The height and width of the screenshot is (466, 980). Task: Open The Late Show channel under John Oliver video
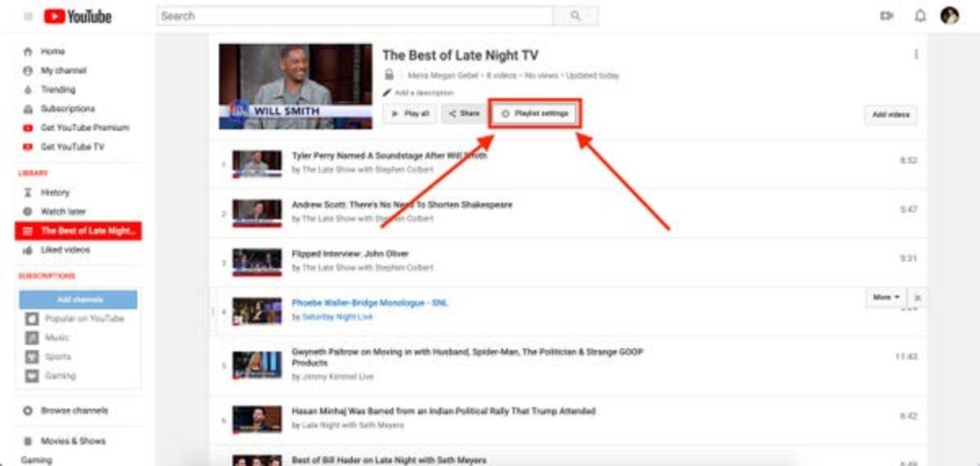click(x=367, y=267)
